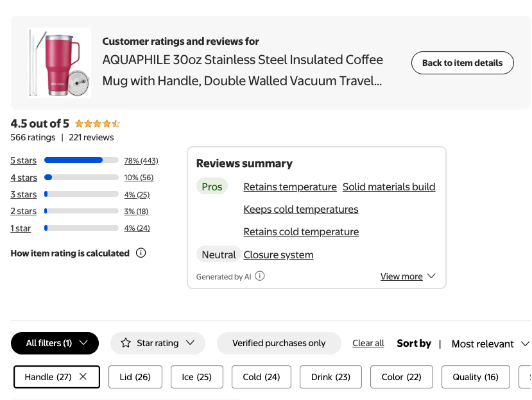Expand the All filters (1) menu
Viewport: 532px width, 400px height.
coord(55,343)
